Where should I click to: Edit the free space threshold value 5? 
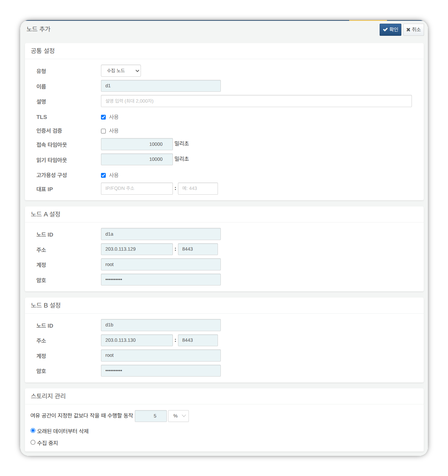151,416
